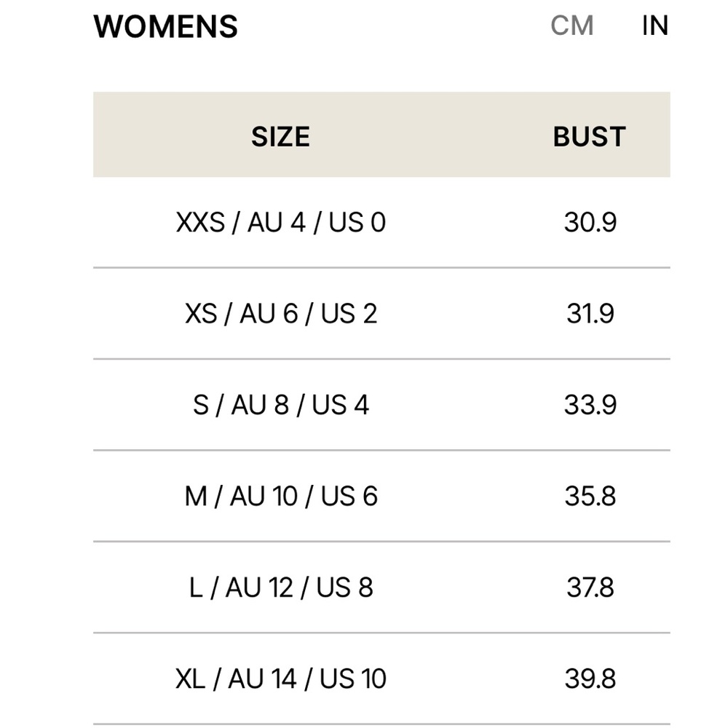
Task: Click the BUST column header
Action: (589, 136)
